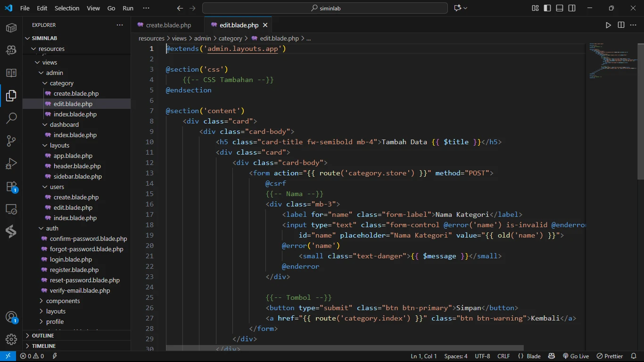Click Go Live in status bar
The width and height of the screenshot is (644, 362).
pos(576,356)
